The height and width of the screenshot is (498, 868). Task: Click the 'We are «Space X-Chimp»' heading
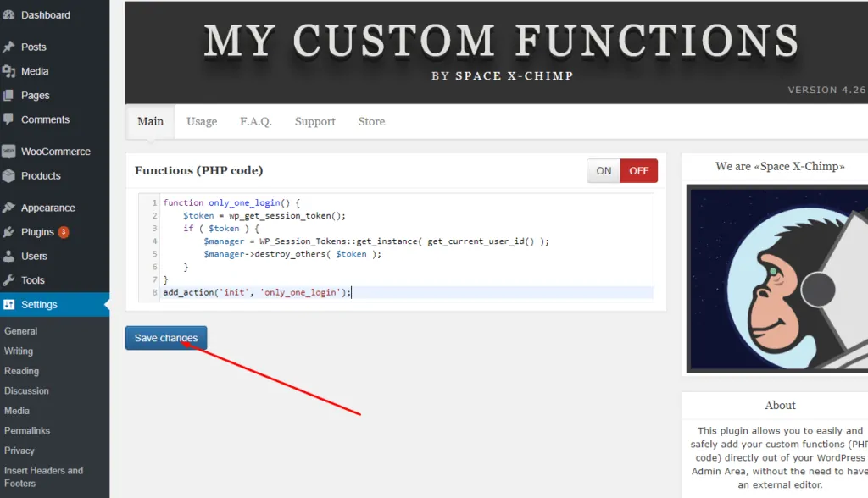tap(780, 166)
